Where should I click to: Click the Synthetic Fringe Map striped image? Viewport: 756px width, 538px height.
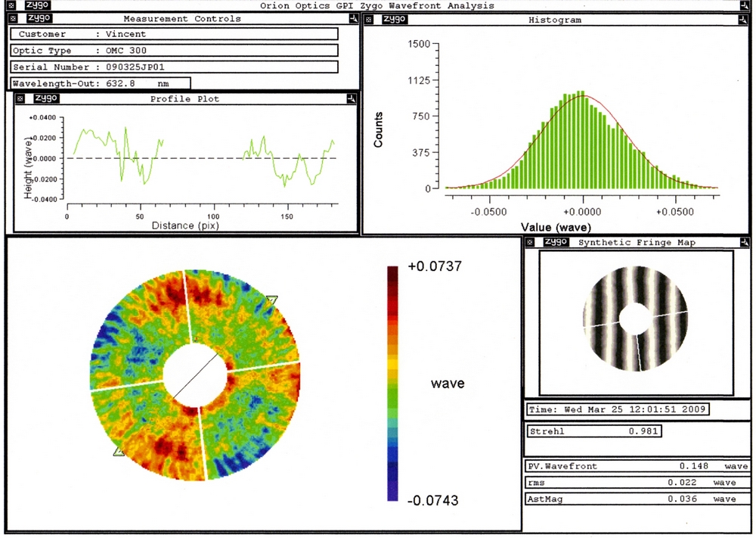636,319
